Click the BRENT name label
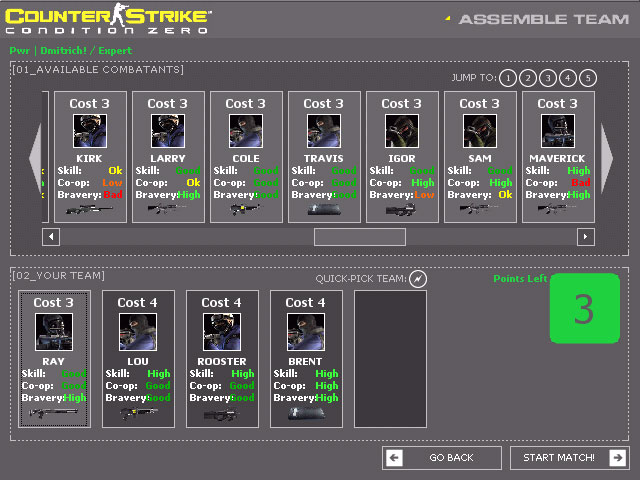 tap(305, 362)
